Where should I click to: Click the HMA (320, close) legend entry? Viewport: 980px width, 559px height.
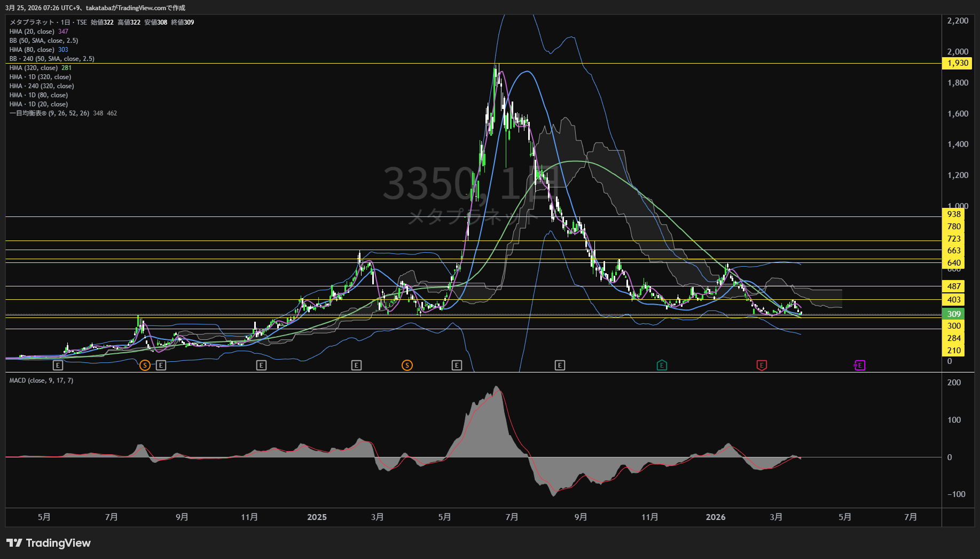coord(33,68)
